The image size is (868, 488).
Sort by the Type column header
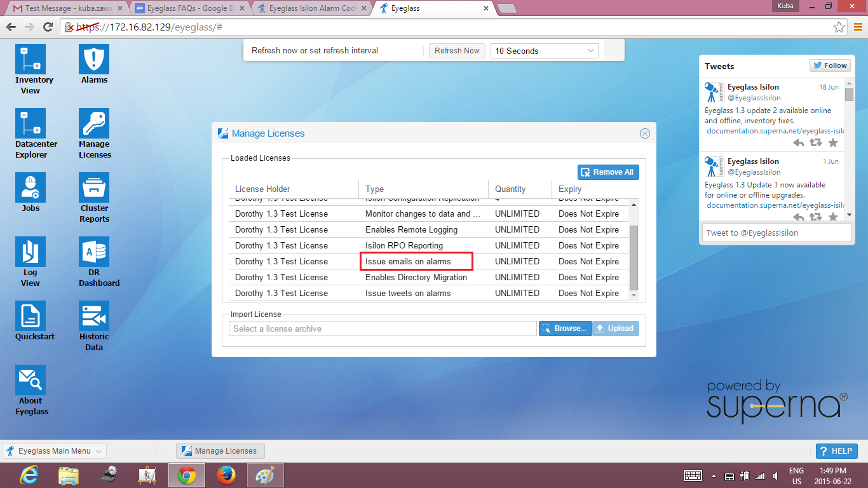423,189
